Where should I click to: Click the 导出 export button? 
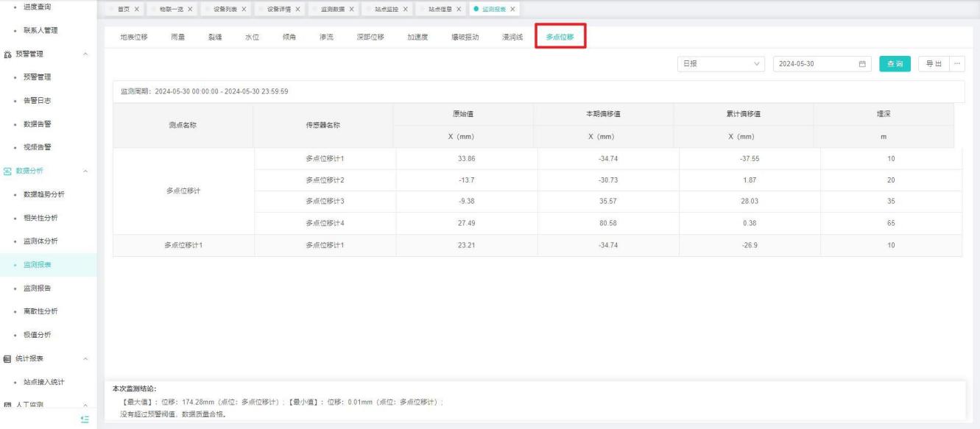coord(934,64)
